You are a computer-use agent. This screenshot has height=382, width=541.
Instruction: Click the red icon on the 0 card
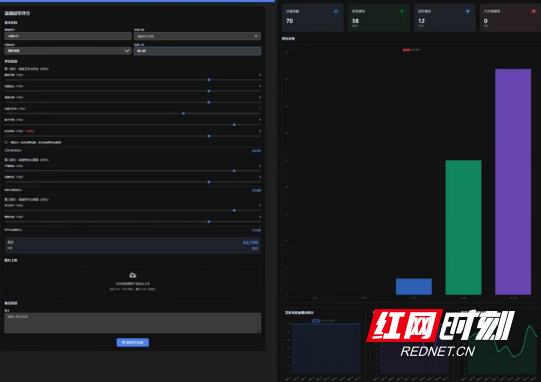click(534, 11)
